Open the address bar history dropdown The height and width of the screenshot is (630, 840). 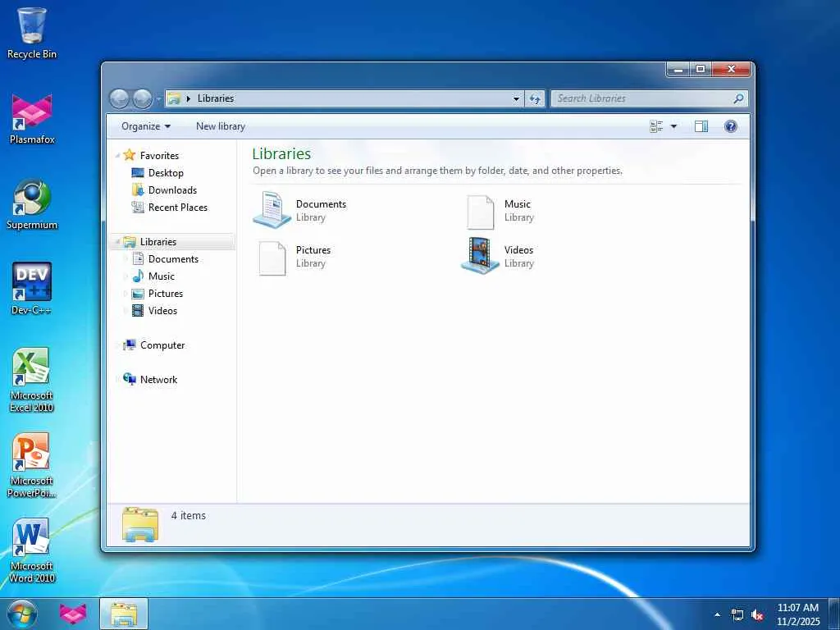517,98
